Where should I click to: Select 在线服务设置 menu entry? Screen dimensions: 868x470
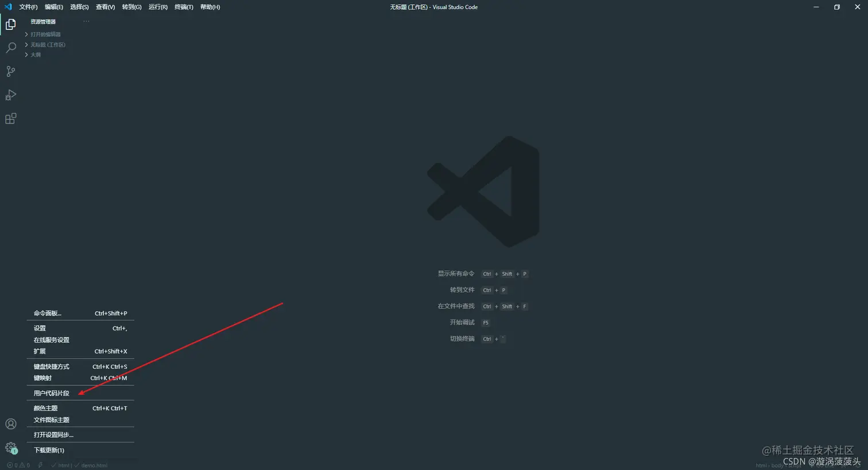click(x=80, y=340)
